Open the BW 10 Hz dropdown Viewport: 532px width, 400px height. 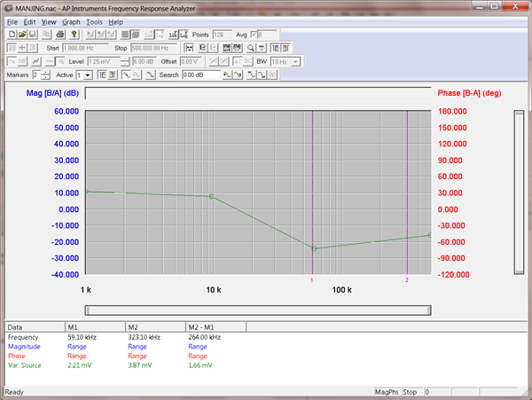(296, 61)
